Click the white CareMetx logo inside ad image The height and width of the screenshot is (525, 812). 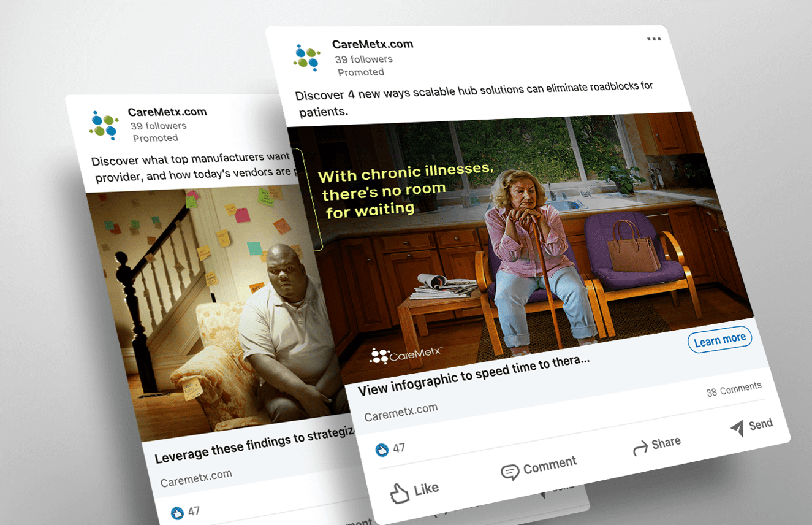point(405,356)
